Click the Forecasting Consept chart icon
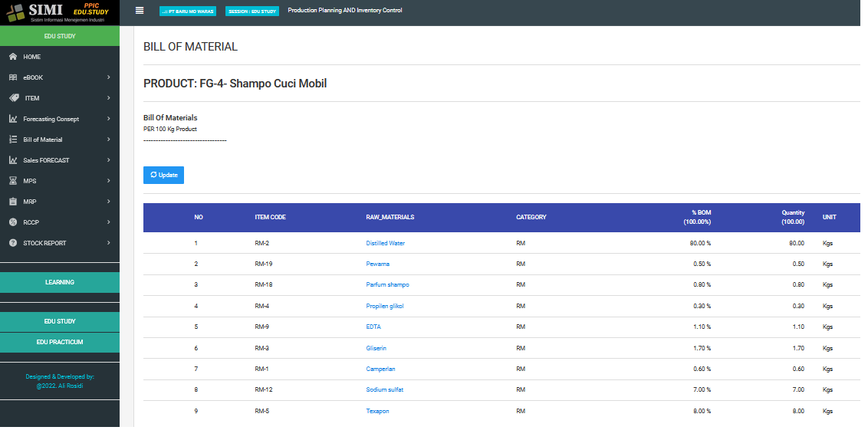This screenshot has width=868, height=440. click(13, 119)
